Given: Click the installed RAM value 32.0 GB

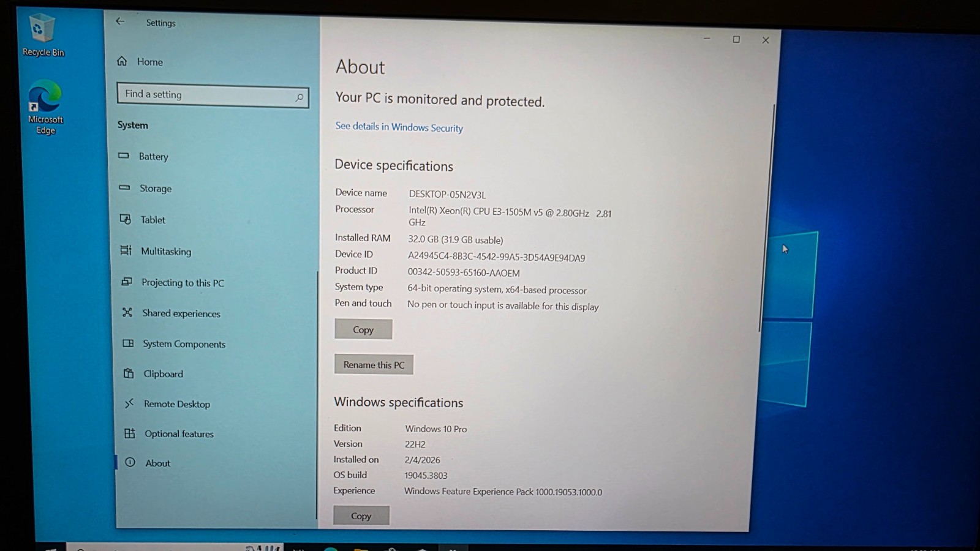Looking at the screenshot, I should (x=456, y=239).
